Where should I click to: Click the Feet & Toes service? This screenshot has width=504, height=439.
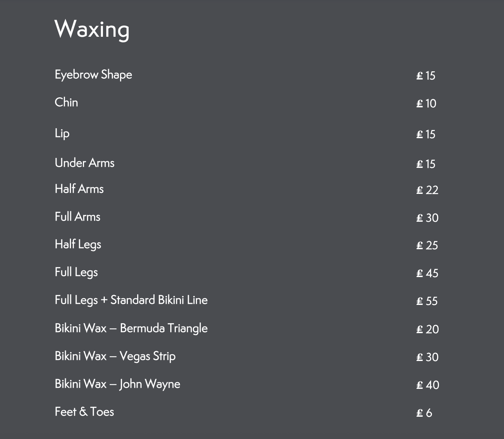(84, 412)
